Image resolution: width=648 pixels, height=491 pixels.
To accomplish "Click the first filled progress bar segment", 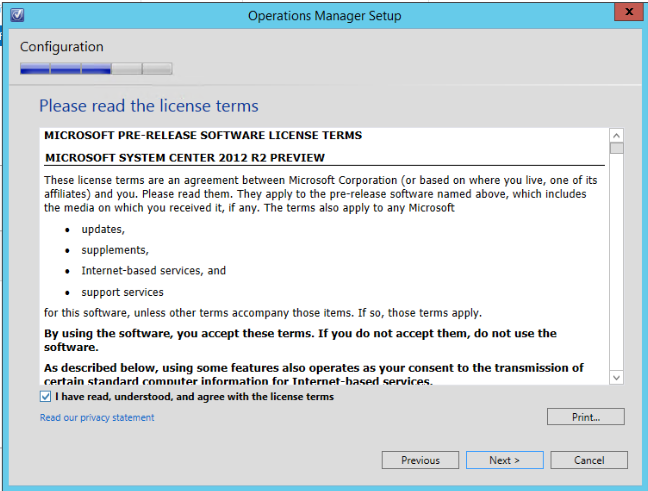I will [x=35, y=69].
